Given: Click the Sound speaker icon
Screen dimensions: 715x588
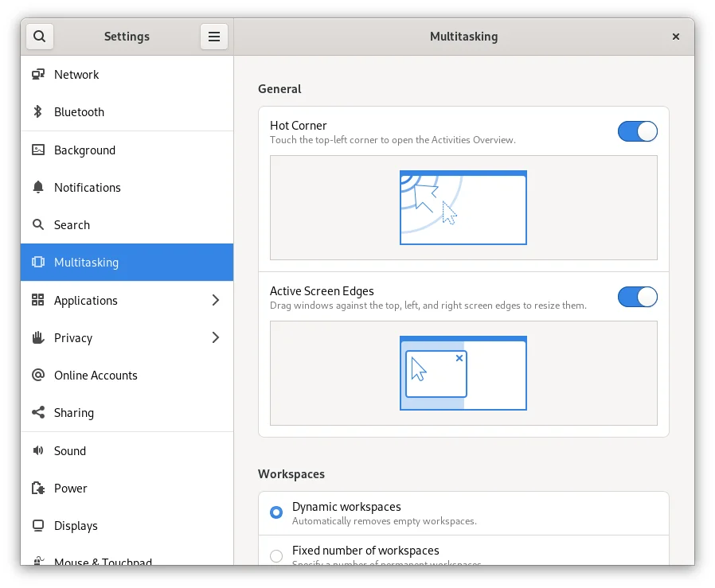Looking at the screenshot, I should (37, 450).
